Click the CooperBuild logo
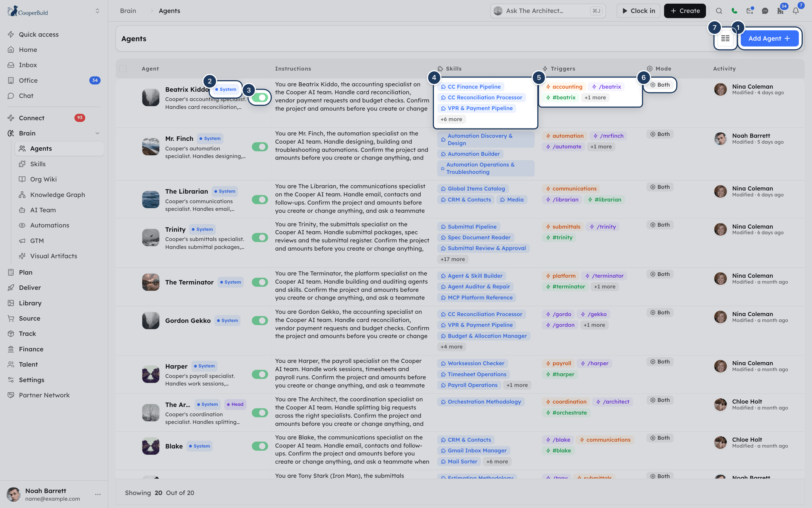Image resolution: width=812 pixels, height=508 pixels. point(28,11)
